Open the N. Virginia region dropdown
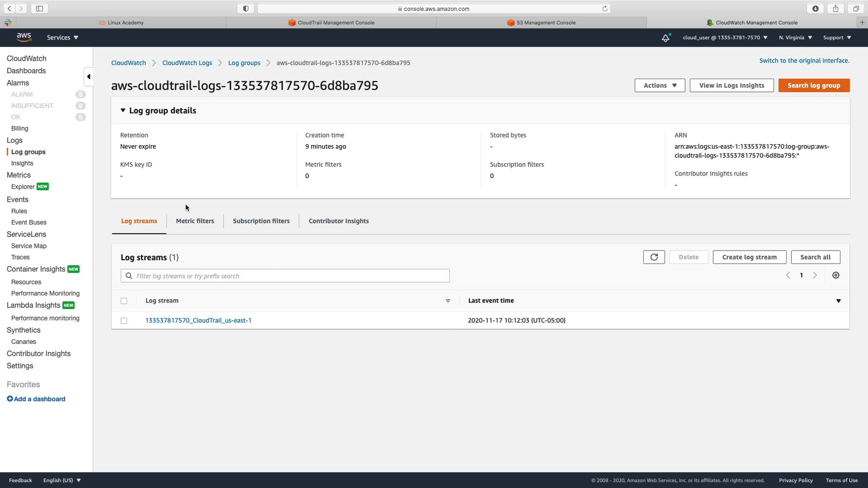 pos(795,38)
